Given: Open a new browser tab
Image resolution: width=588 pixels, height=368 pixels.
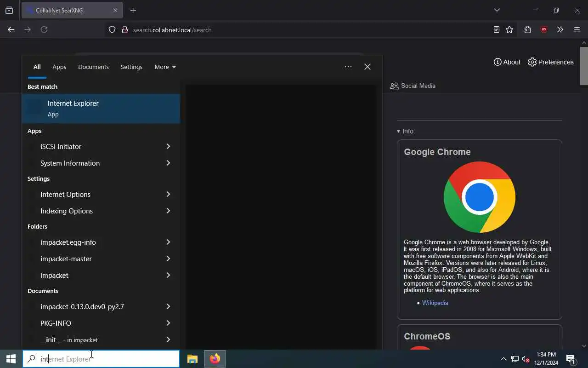Looking at the screenshot, I should 133,10.
